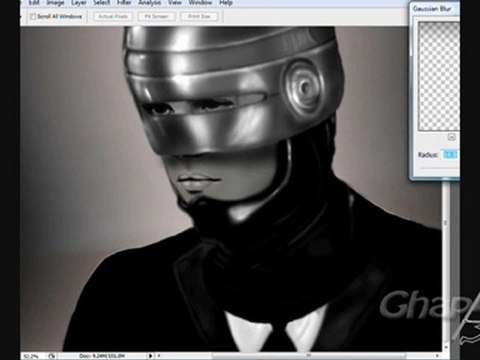Click the status bar icon beside zoom percentage
The width and height of the screenshot is (480, 360).
click(x=51, y=356)
